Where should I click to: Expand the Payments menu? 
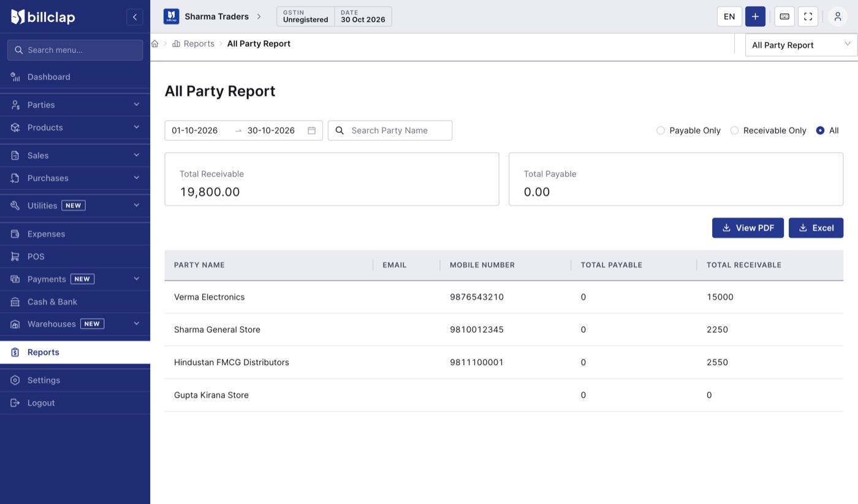point(75,279)
